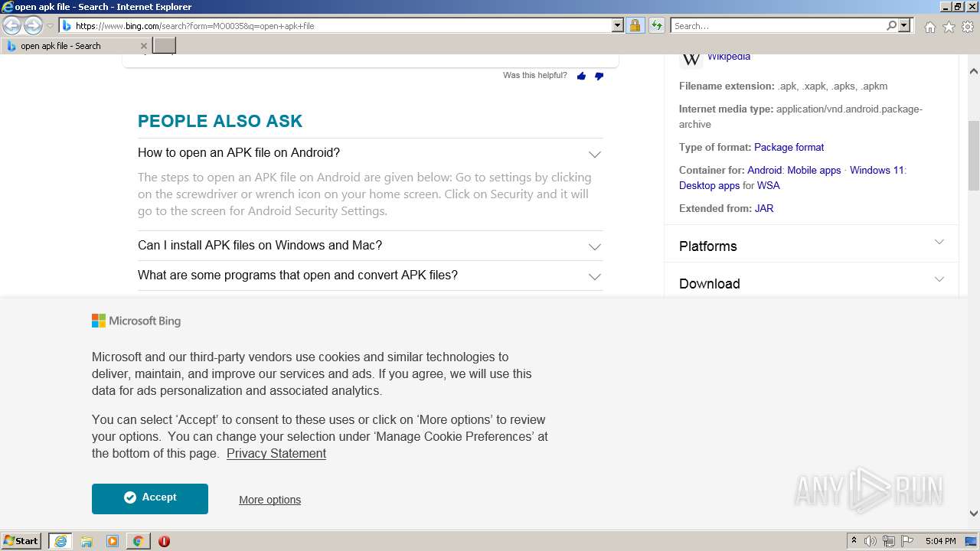
Task: Open the address bar URL dropdown
Action: 618,26
